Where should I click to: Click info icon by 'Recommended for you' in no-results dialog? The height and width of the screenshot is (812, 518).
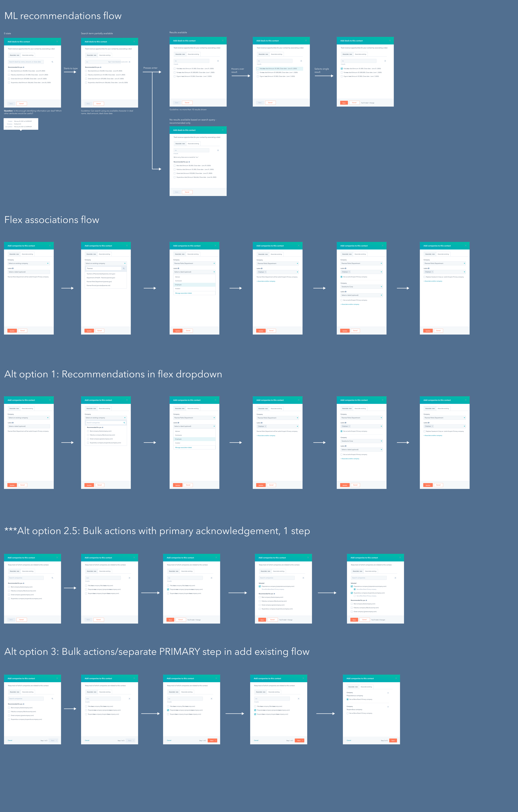(189, 162)
